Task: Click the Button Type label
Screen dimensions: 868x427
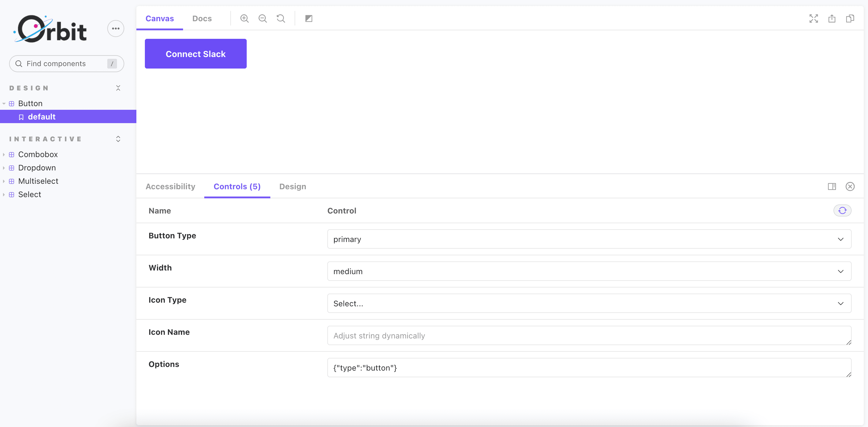Action: tap(172, 236)
